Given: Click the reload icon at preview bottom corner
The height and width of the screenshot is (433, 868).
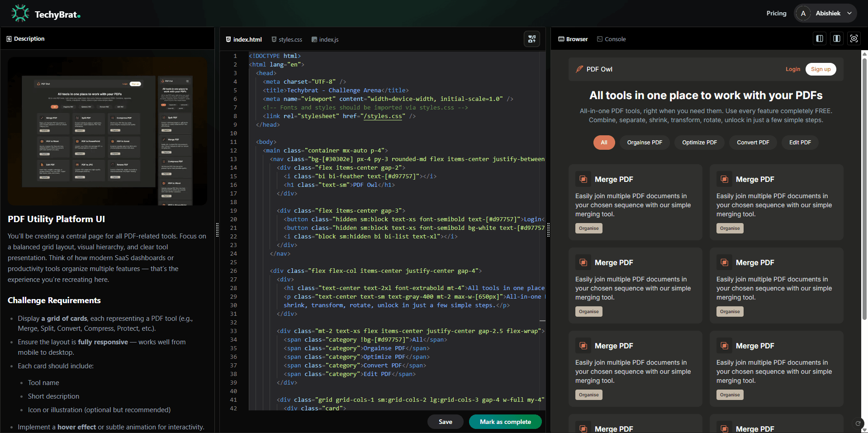Looking at the screenshot, I should tap(858, 423).
